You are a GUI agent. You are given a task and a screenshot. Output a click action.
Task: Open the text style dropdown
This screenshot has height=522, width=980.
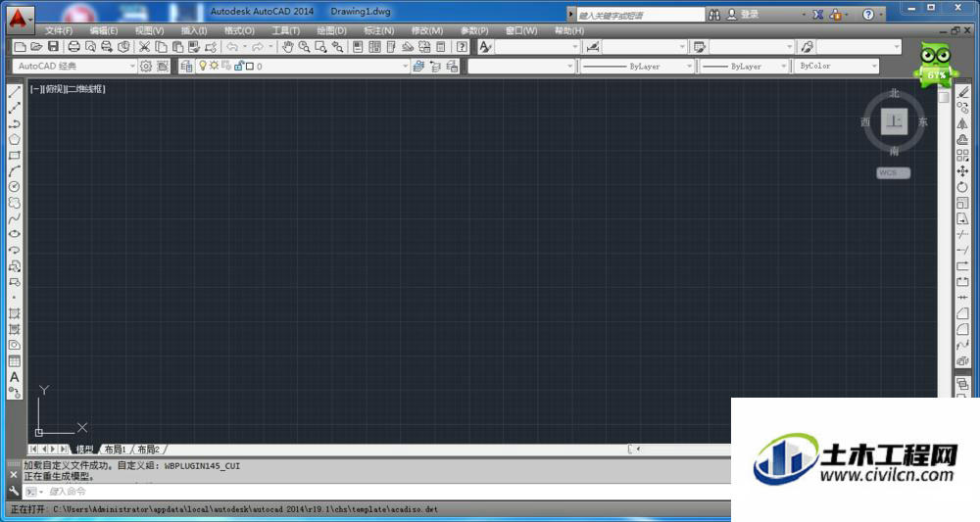575,47
